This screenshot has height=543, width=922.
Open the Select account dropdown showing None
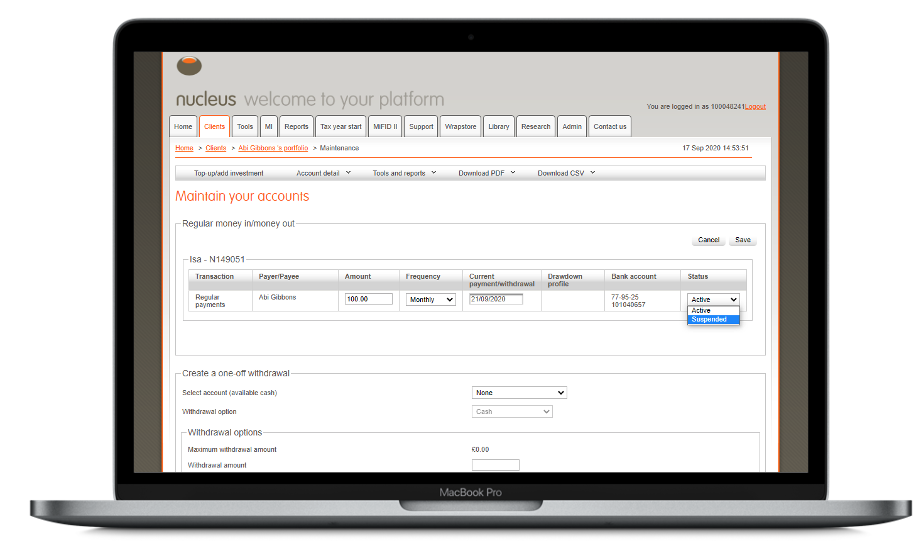(519, 392)
